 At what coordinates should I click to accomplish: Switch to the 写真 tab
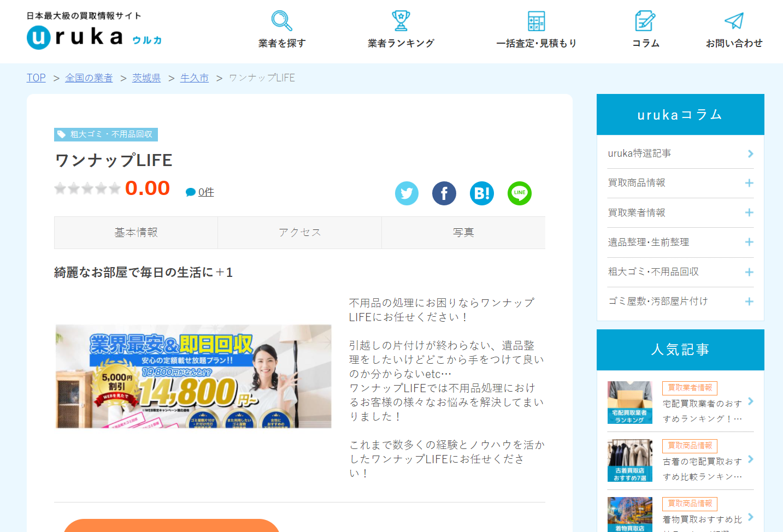tap(463, 233)
